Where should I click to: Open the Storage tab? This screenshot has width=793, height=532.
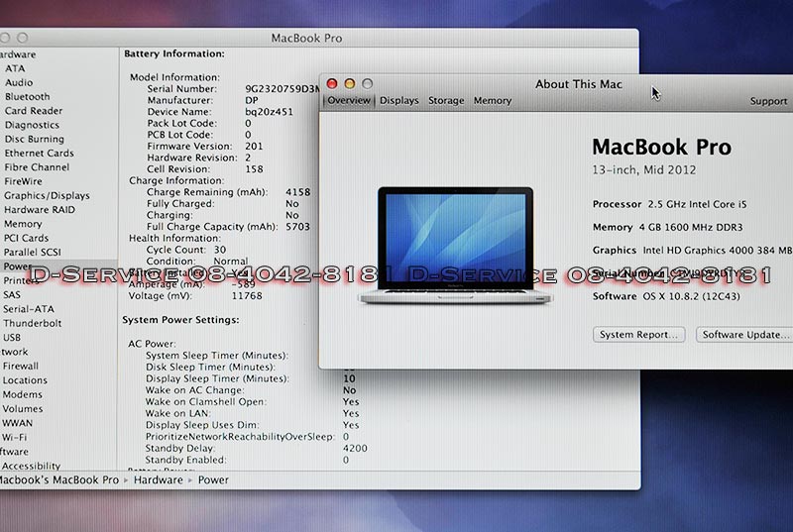pyautogui.click(x=446, y=100)
